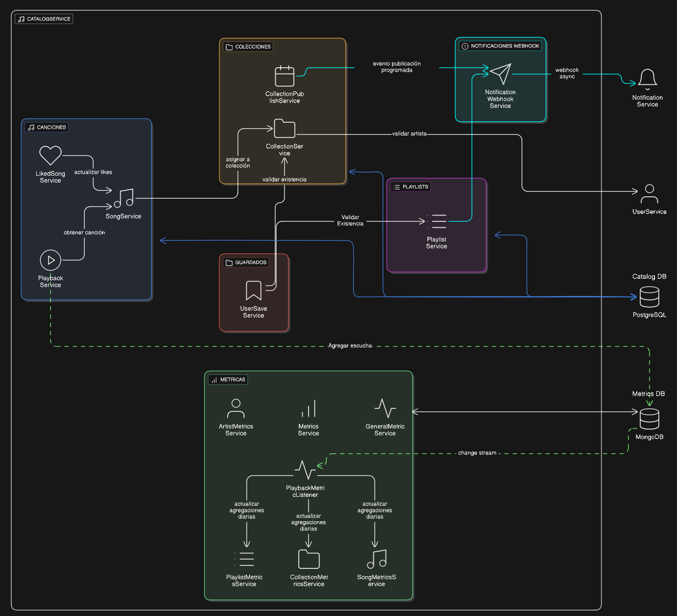This screenshot has height=616, width=677.
Task: Select the CollectionService folder icon
Action: click(285, 128)
